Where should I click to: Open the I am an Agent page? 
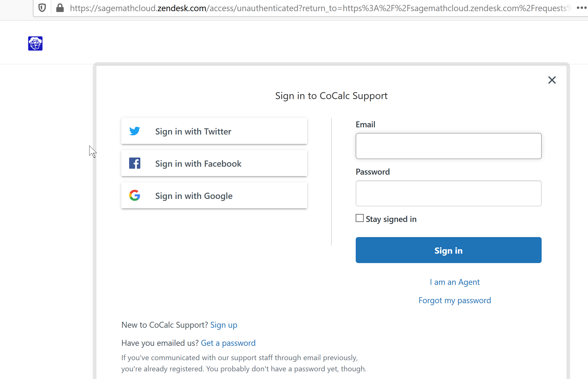[x=455, y=282]
